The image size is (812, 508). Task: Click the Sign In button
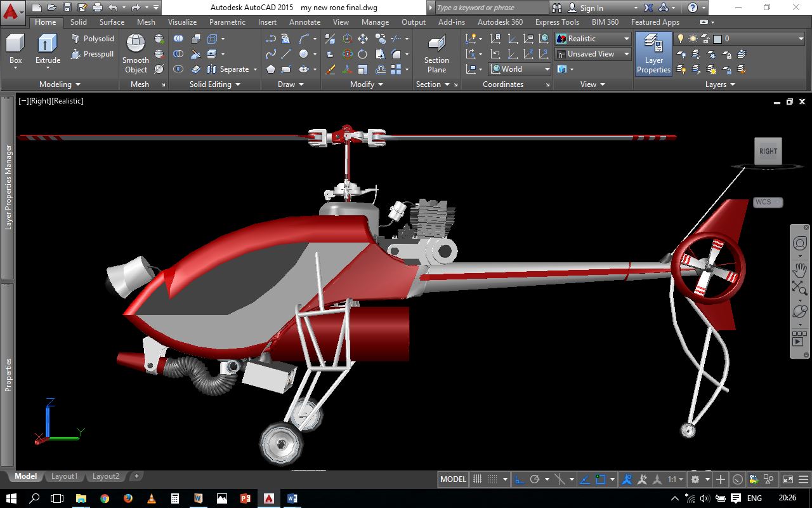click(x=591, y=8)
